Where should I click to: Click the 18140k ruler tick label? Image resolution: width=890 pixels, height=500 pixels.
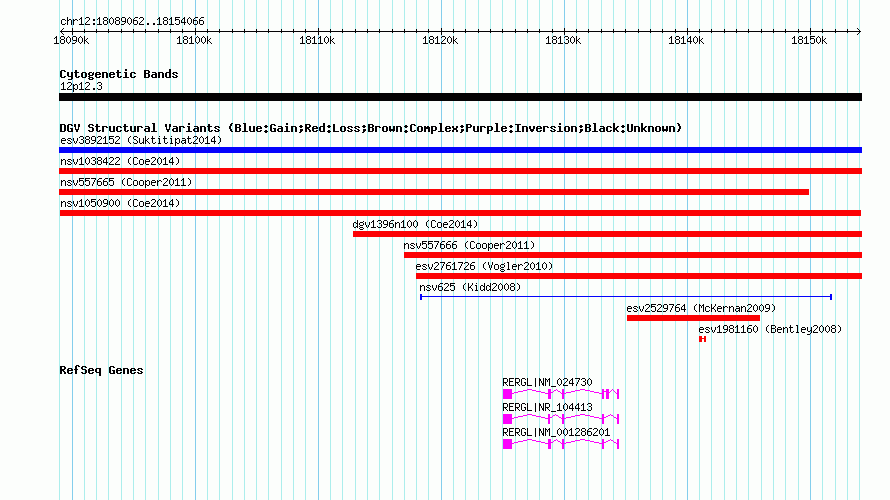[x=686, y=40]
